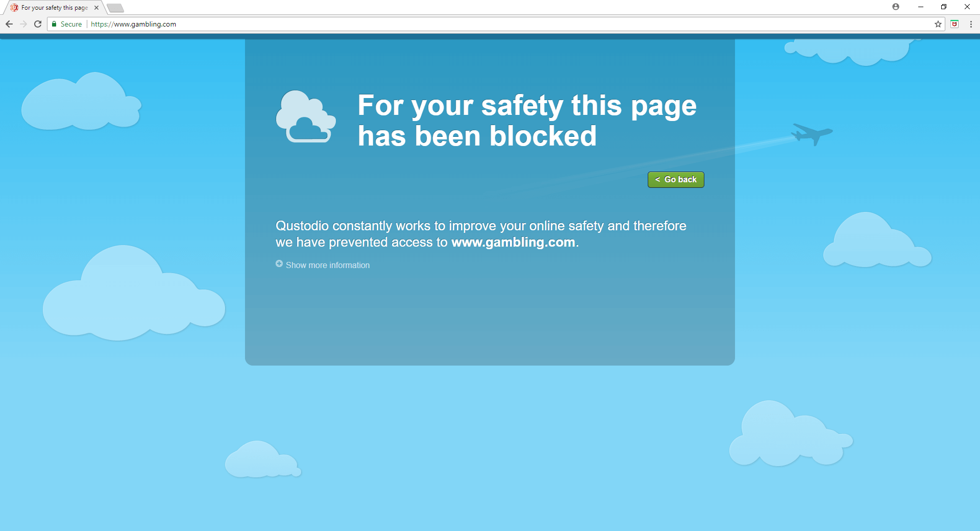Restore down the browser window
The image size is (980, 531).
(944, 7)
